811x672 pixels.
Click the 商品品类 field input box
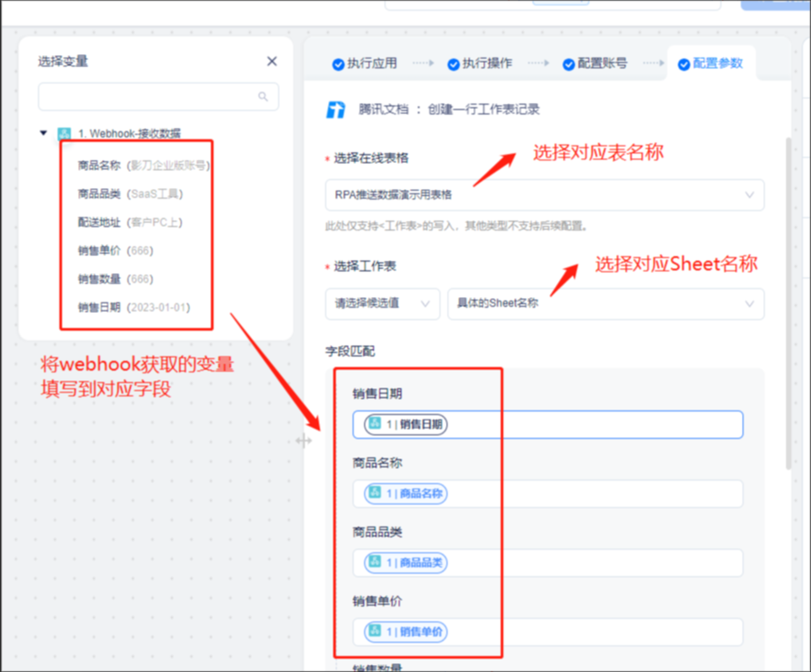(548, 563)
